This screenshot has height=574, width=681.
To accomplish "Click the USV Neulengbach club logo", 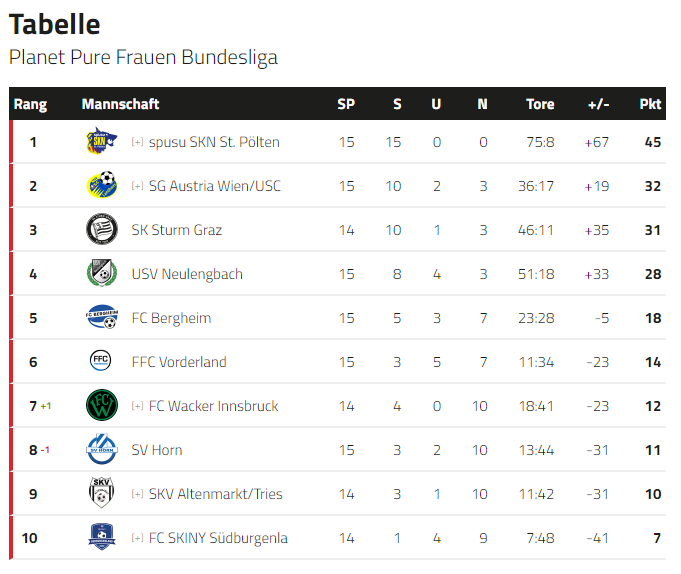I will click(102, 273).
